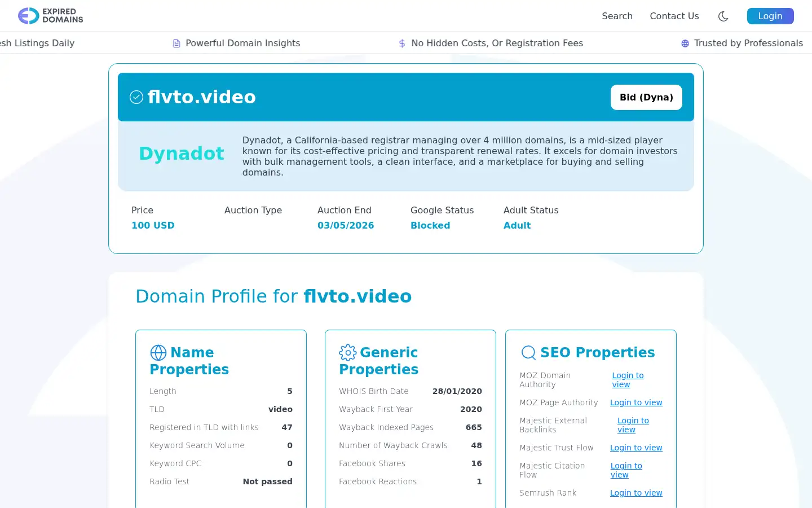This screenshot has height=508, width=812.
Task: Click the gear icon in Generic Properties
Action: tap(347, 353)
